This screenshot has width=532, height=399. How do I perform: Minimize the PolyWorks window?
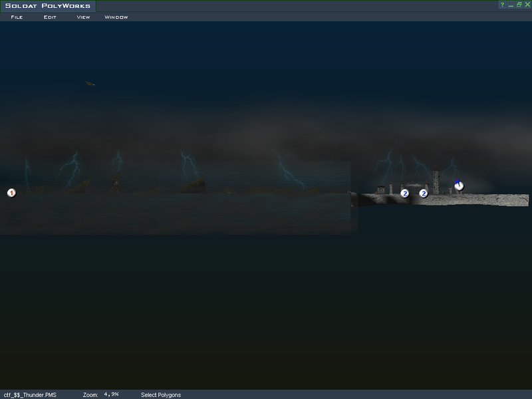511,5
